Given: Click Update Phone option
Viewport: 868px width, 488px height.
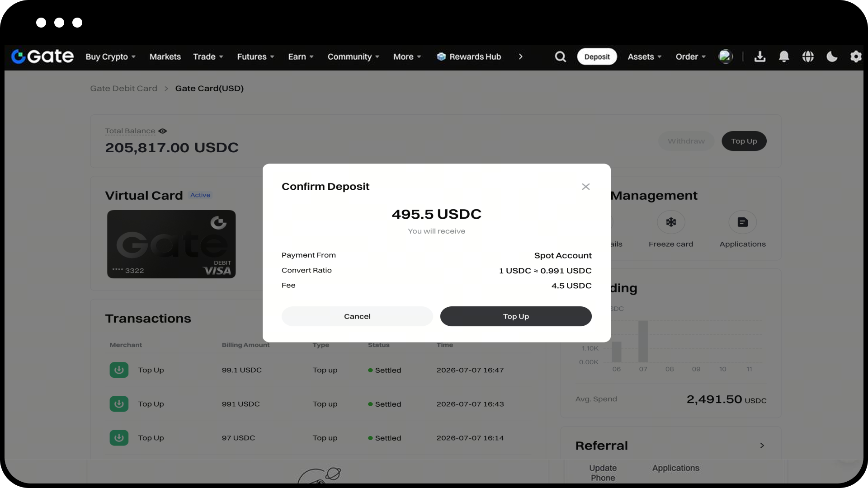Looking at the screenshot, I should 603,473.
